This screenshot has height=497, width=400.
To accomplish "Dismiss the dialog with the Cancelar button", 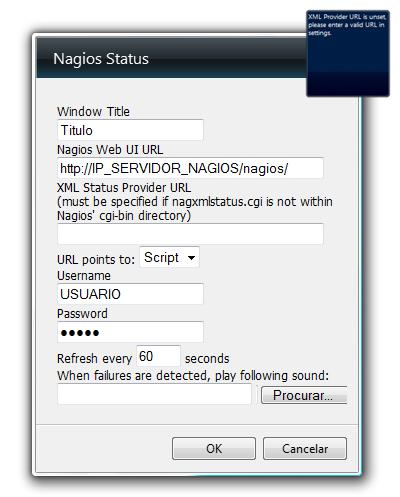I will [x=305, y=449].
